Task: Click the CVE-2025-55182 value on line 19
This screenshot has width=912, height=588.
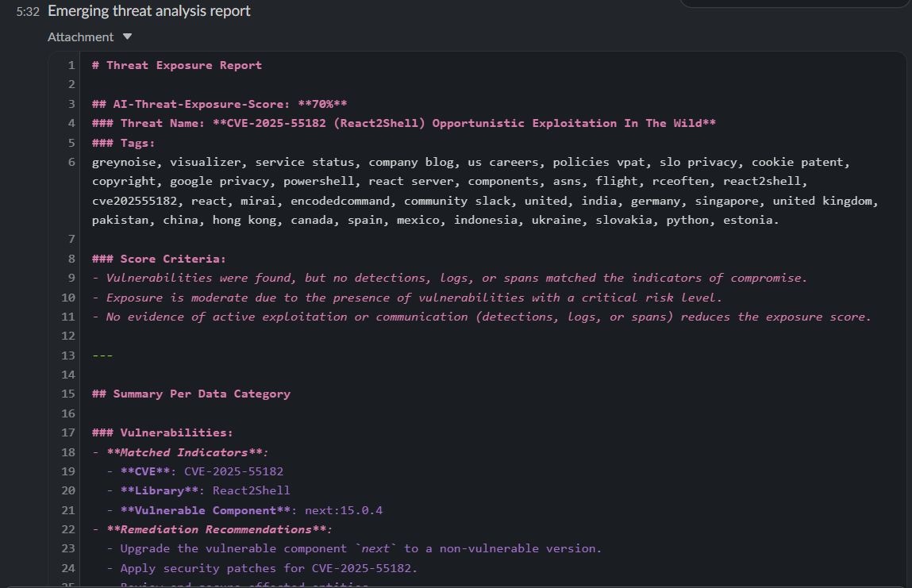Action: (234, 471)
